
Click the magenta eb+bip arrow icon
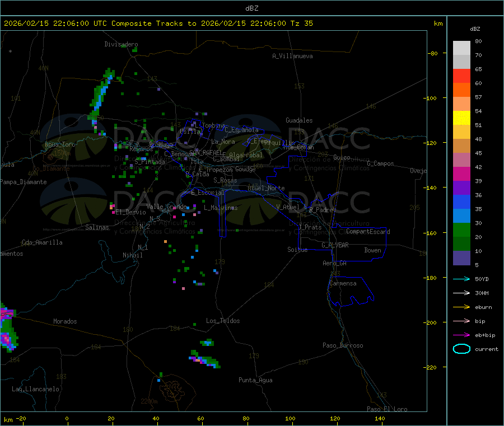(x=461, y=335)
